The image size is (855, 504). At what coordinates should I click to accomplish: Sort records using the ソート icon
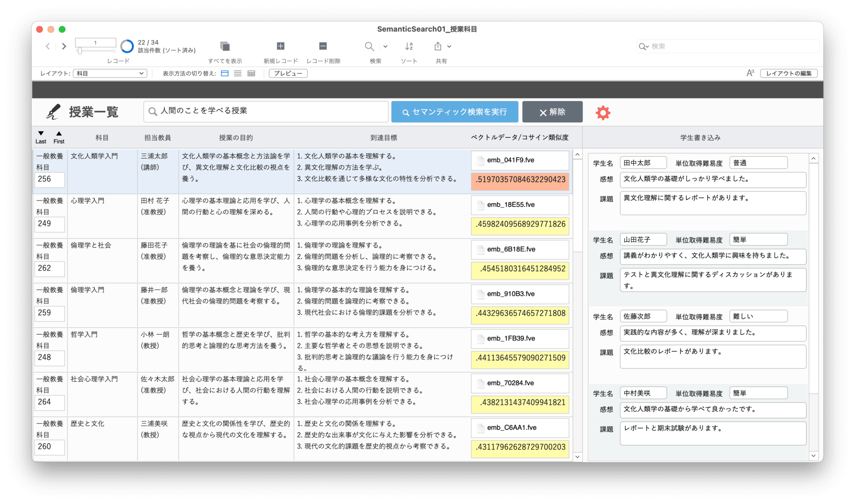(x=409, y=46)
